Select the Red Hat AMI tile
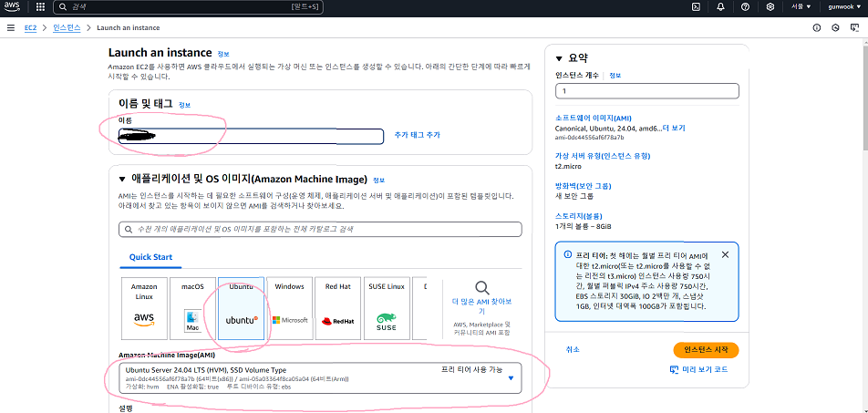The width and height of the screenshot is (868, 413). (338, 308)
